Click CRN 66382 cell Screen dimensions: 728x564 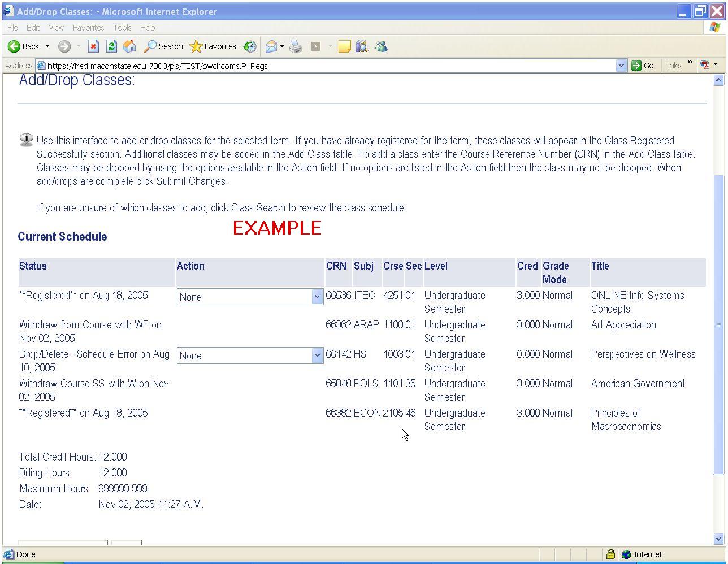pos(339,413)
